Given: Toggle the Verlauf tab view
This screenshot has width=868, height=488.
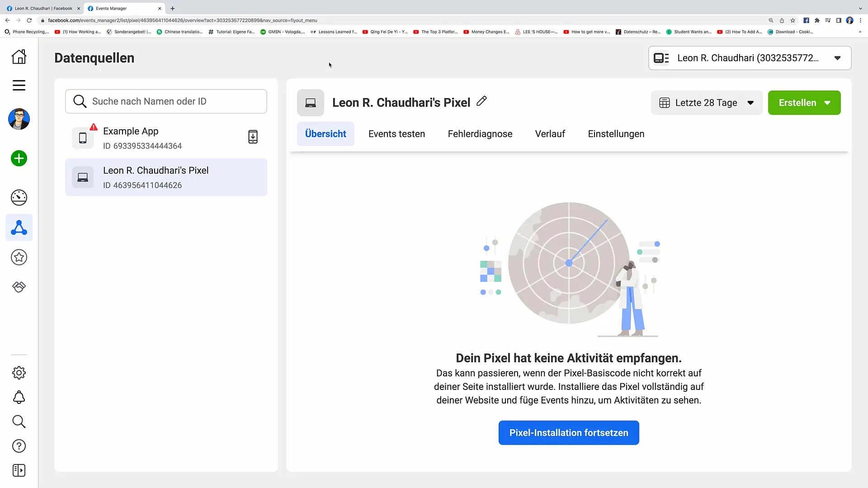Looking at the screenshot, I should (x=550, y=133).
